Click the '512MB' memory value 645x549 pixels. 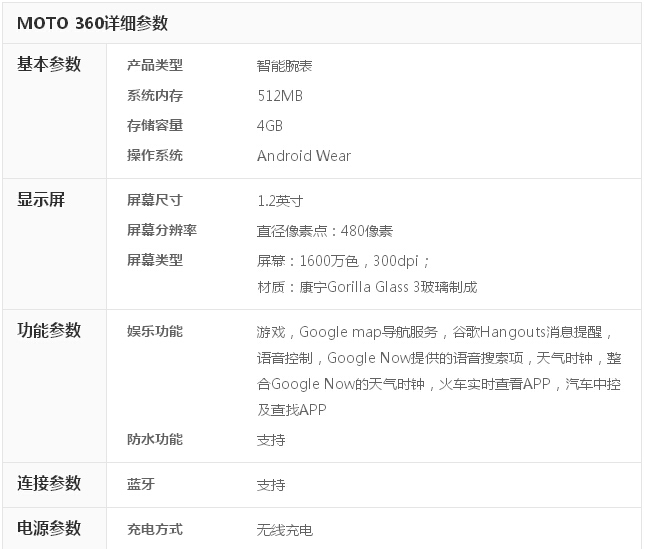tap(280, 96)
